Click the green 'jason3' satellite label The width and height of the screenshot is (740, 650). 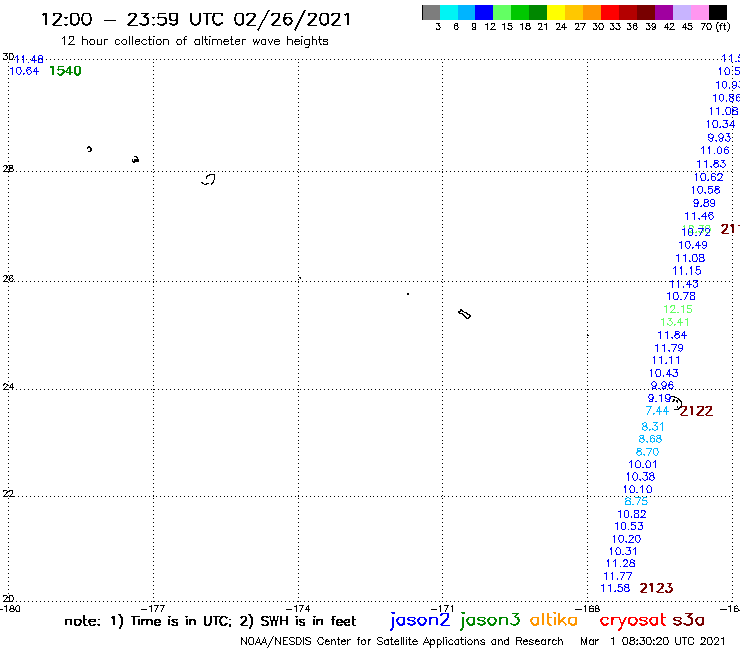[x=490, y=620]
